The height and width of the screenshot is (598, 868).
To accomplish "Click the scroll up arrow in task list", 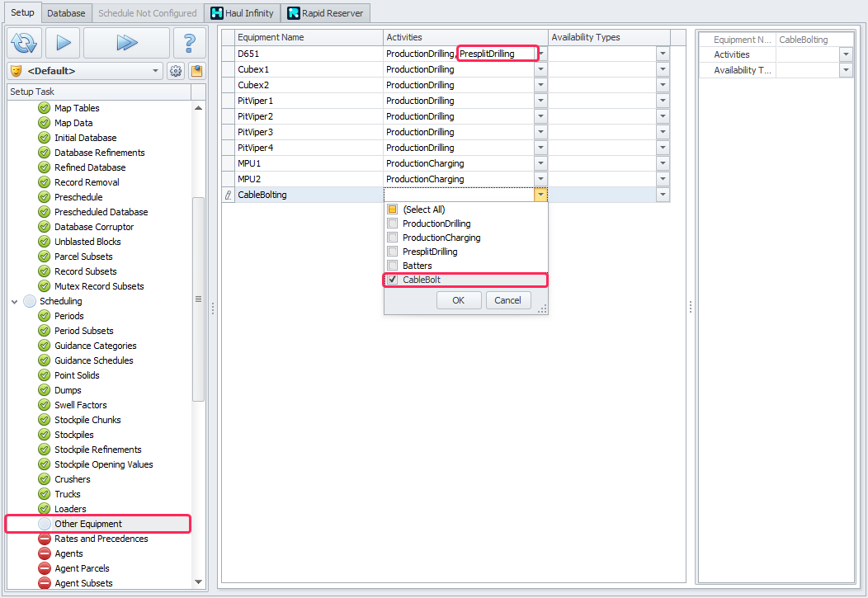I will [x=198, y=108].
